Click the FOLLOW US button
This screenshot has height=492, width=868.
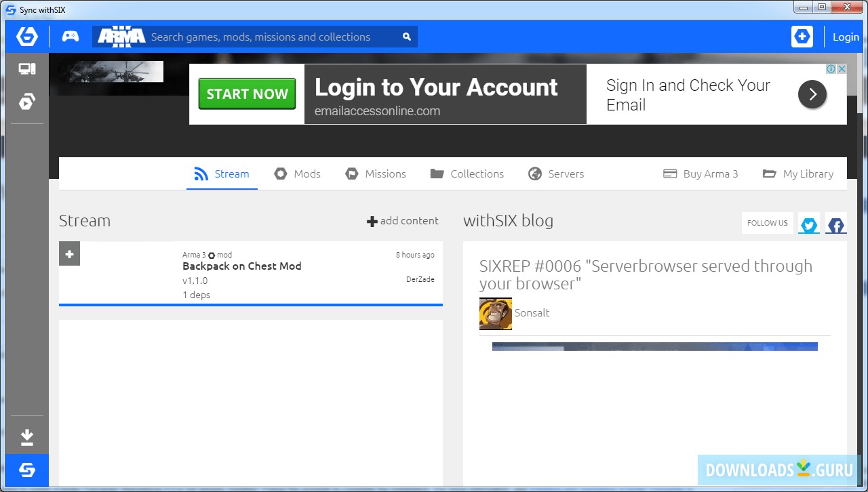click(768, 223)
